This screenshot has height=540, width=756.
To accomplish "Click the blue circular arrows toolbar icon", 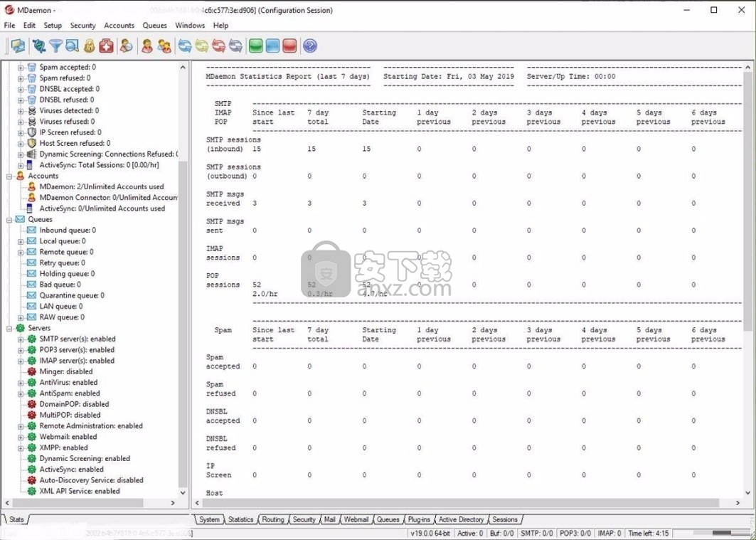I will tap(185, 46).
